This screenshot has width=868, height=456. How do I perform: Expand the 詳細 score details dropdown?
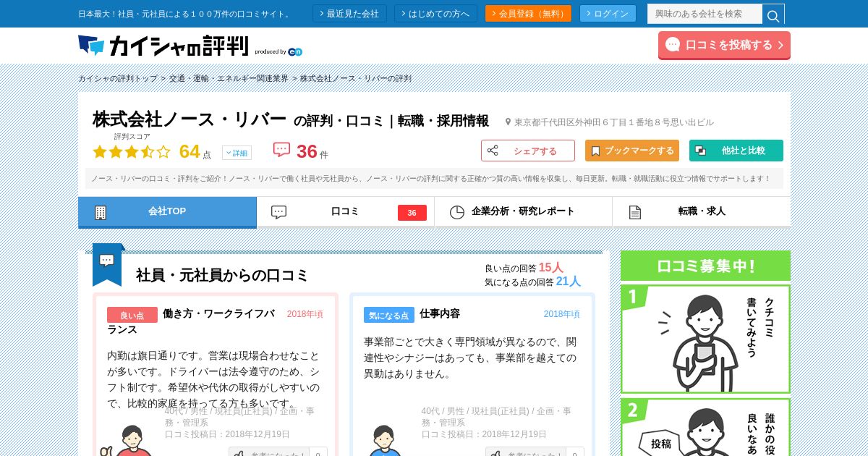[x=237, y=153]
